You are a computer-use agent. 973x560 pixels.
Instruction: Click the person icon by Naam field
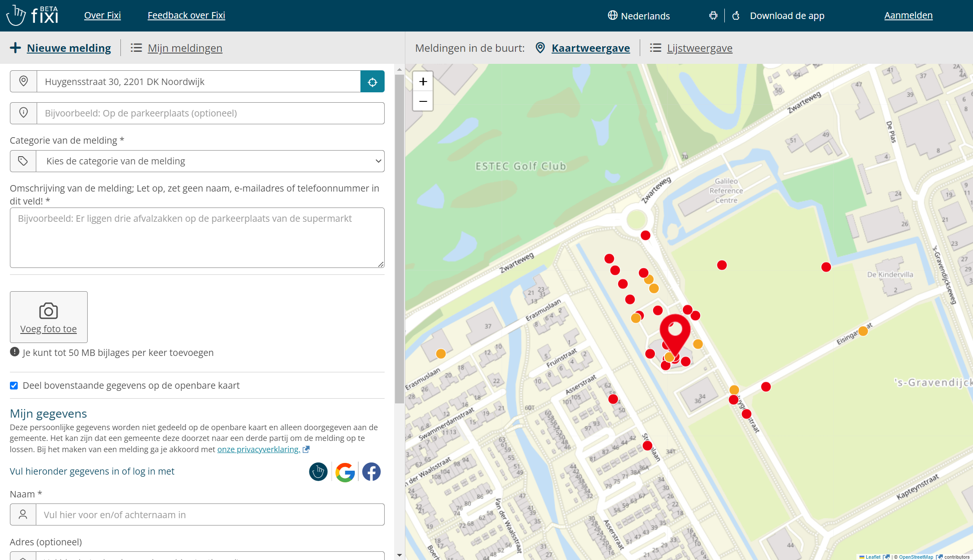(x=23, y=514)
